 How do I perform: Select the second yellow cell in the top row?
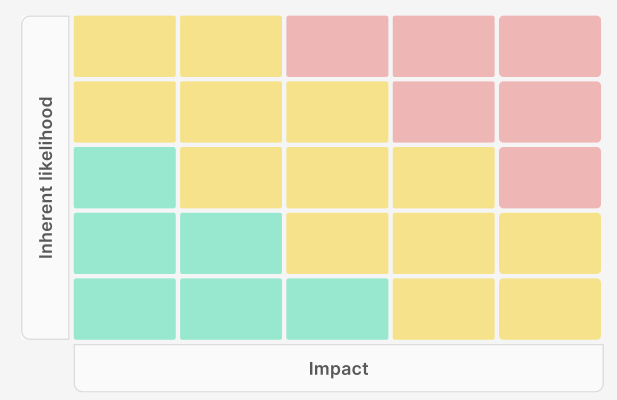click(x=231, y=46)
